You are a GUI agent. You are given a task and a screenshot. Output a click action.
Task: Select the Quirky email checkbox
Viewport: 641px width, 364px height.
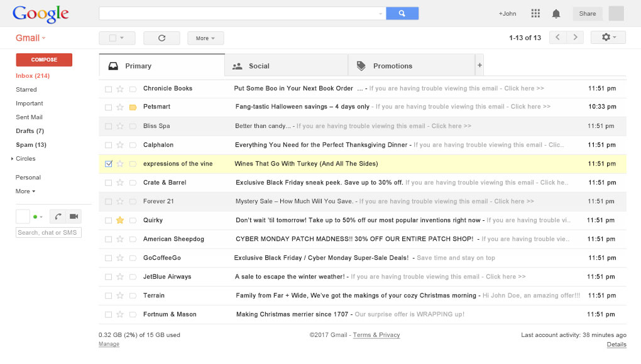[x=108, y=220]
